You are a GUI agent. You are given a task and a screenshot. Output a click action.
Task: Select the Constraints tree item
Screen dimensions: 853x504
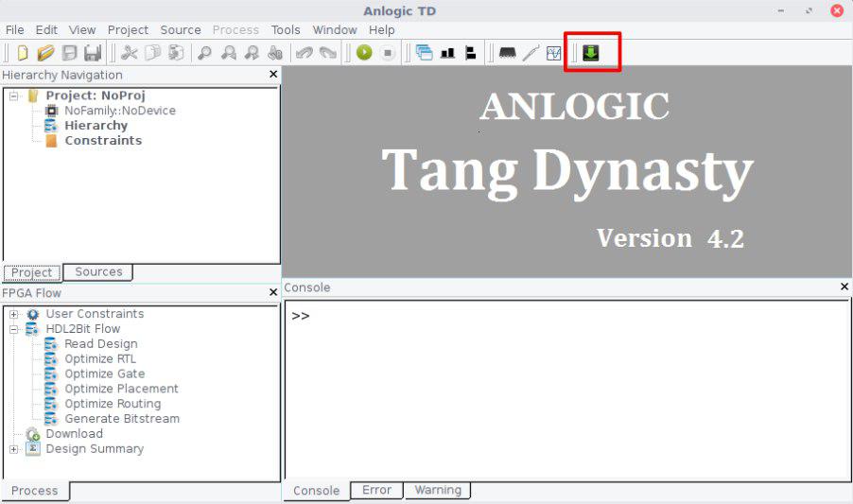pos(103,140)
